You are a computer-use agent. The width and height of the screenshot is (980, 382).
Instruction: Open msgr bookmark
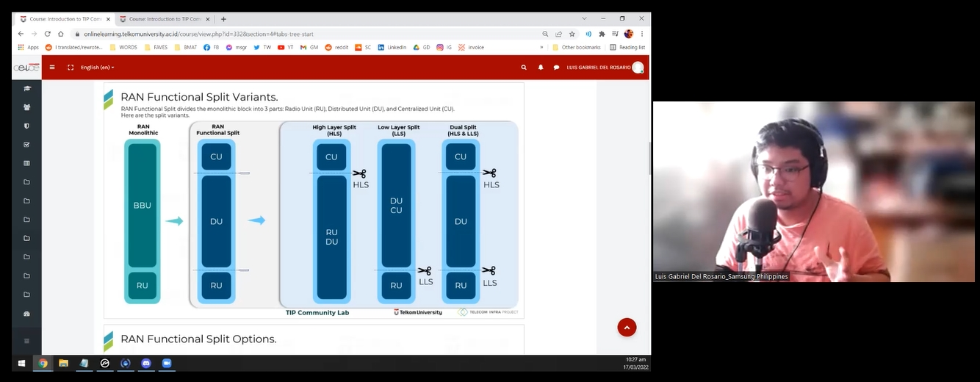(x=237, y=47)
